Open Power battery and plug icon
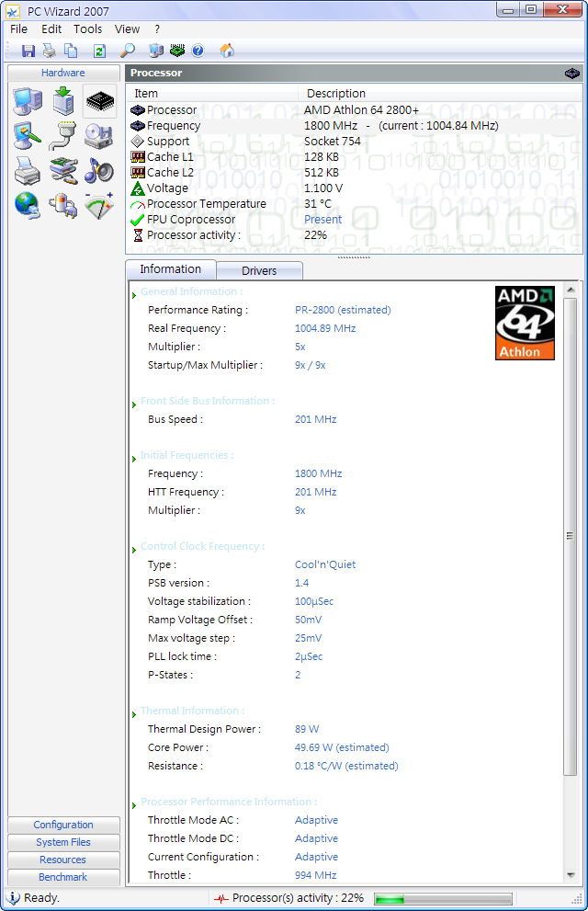Screen dimensions: 588x911 pyautogui.click(x=63, y=206)
